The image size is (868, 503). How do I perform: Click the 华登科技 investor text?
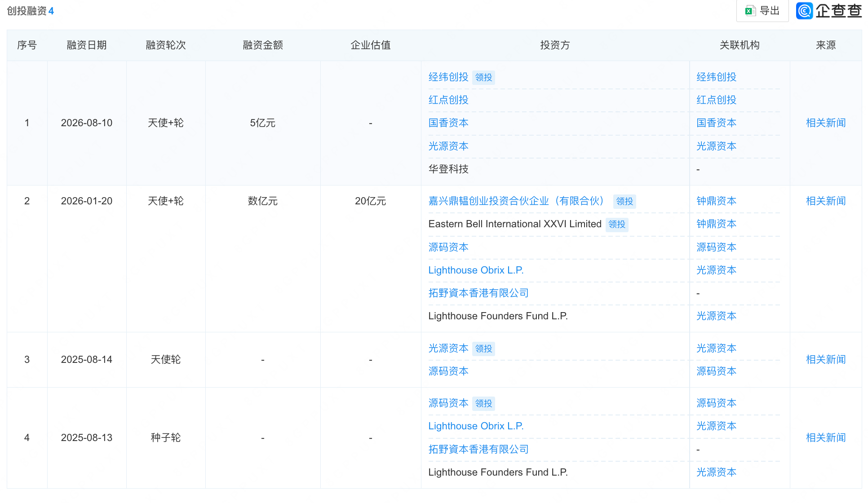(448, 169)
